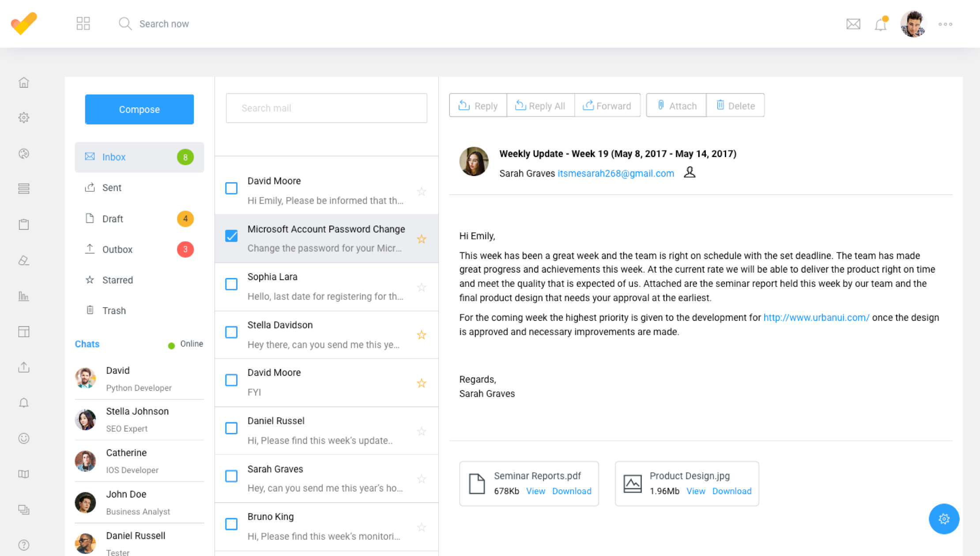Star the Sophia Lara email
Viewport: 980px width, 556px height.
pos(422,287)
